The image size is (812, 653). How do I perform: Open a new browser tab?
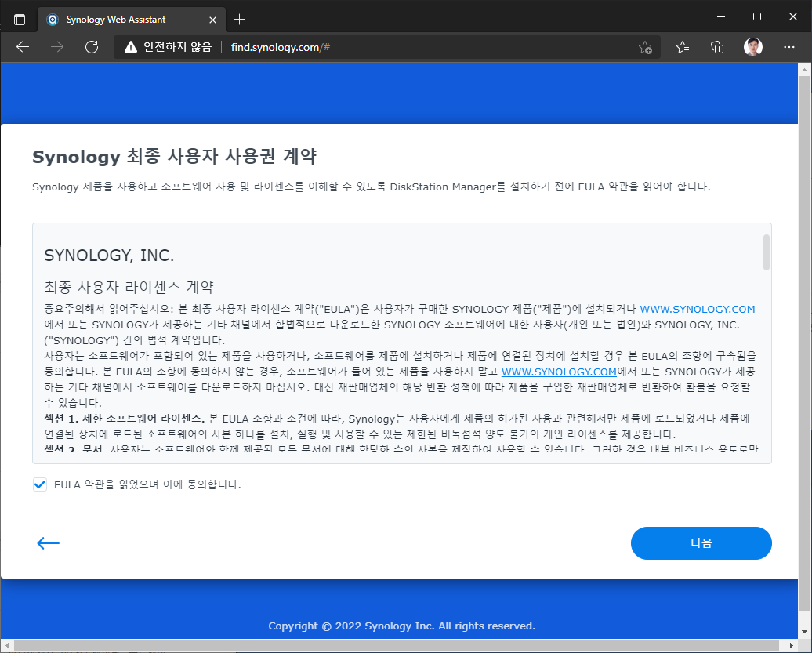pyautogui.click(x=239, y=20)
